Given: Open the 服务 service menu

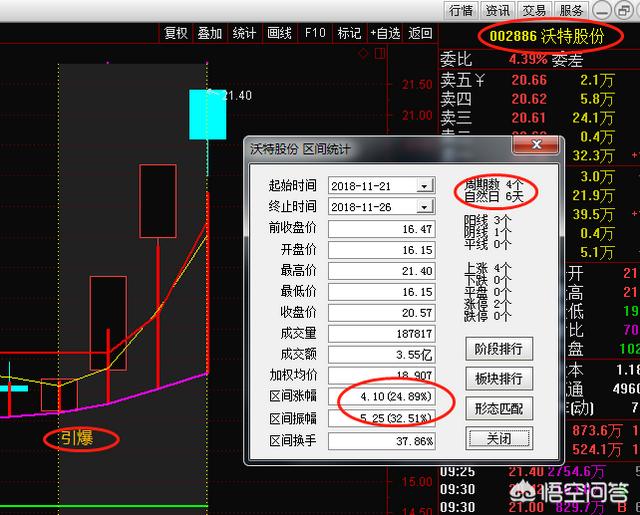Looking at the screenshot, I should tap(571, 10).
